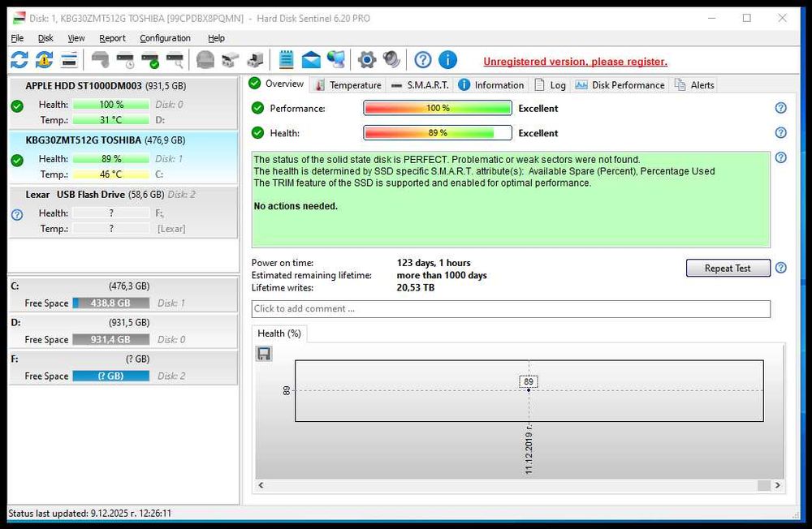Click the help icon next to Repeat Test
This screenshot has height=529, width=812.
[781, 268]
